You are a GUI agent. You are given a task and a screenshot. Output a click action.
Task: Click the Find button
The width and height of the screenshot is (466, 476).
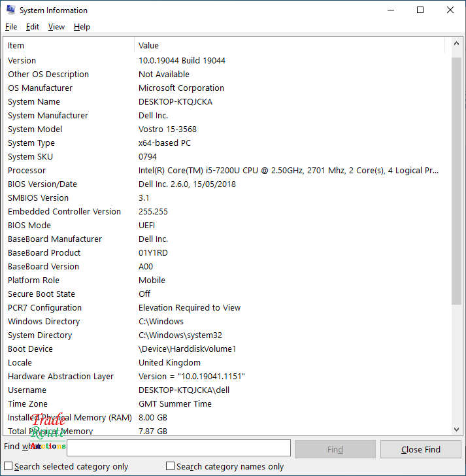335,449
